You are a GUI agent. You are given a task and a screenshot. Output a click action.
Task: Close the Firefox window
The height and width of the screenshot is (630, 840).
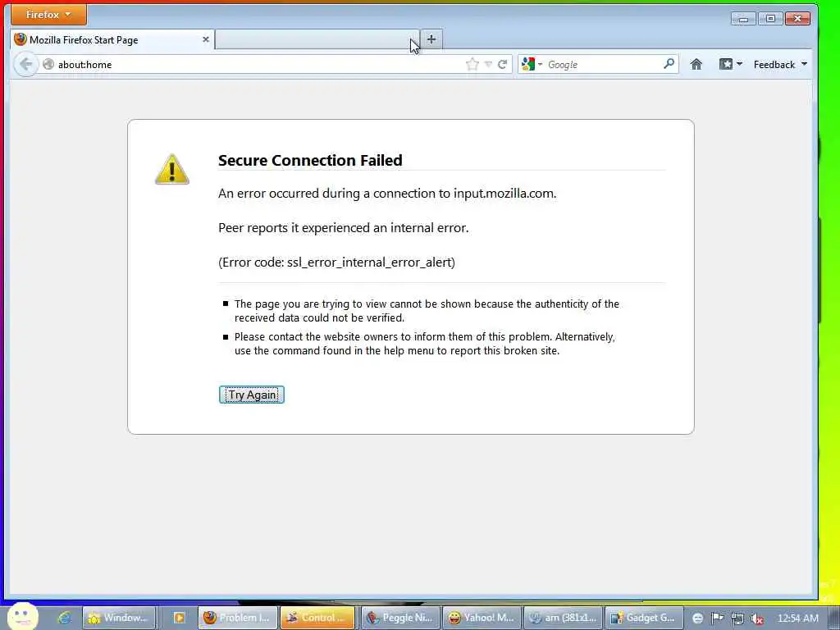click(x=797, y=19)
